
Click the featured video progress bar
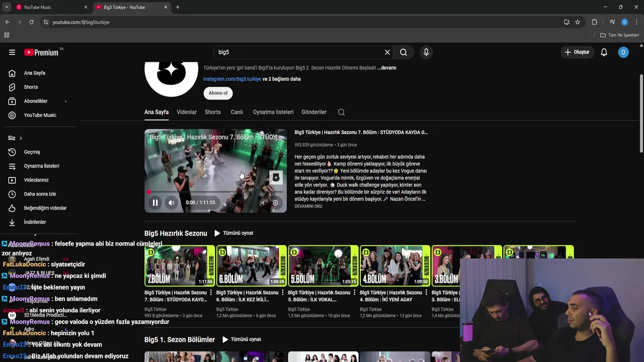215,192
